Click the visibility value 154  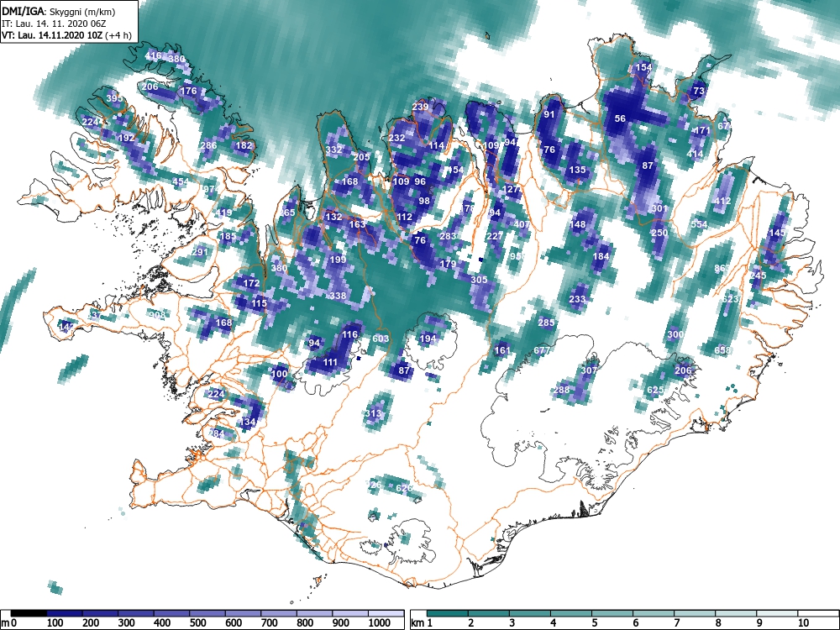[643, 67]
